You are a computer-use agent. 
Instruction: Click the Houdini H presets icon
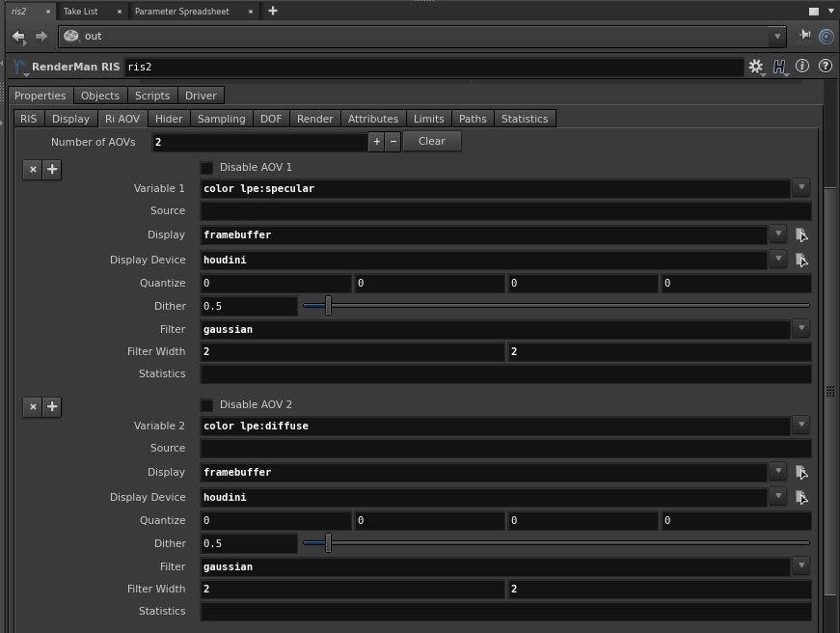pos(779,67)
